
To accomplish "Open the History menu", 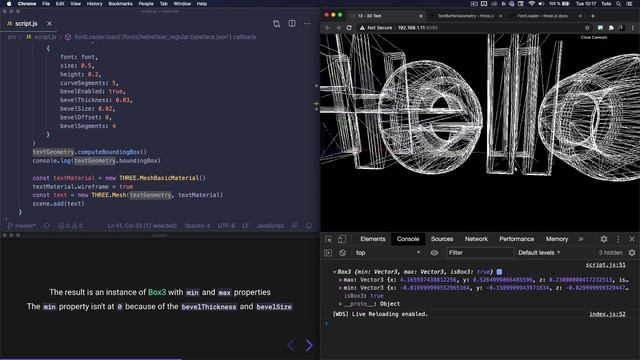I will pyautogui.click(x=94, y=4).
